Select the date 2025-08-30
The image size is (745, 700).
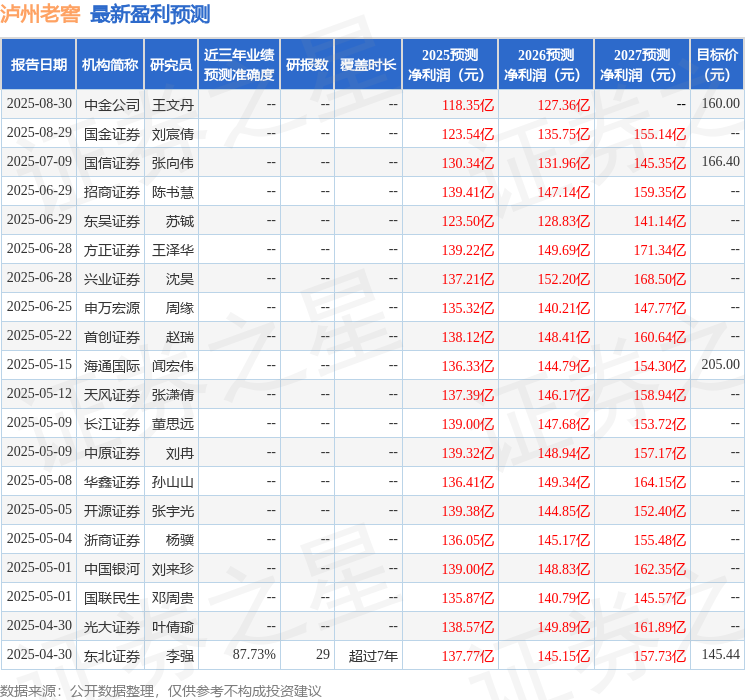(x=39, y=104)
